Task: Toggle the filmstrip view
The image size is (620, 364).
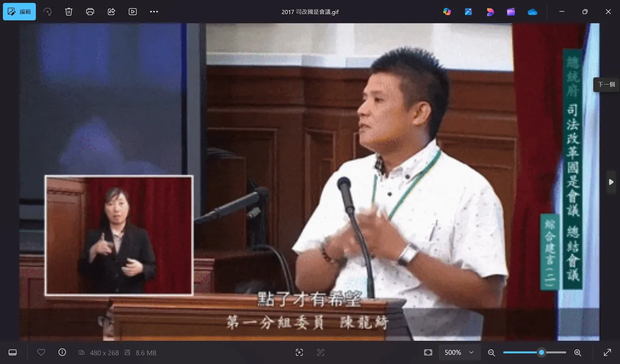Action: coord(12,352)
